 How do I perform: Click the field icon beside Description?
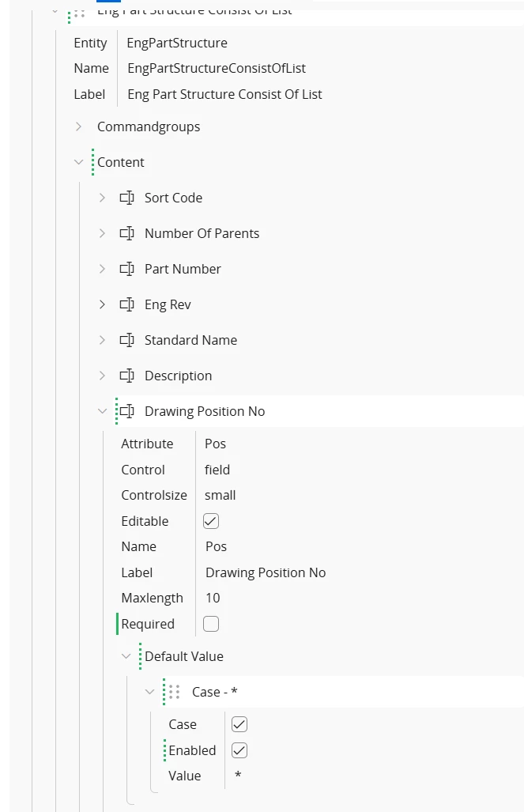tap(127, 376)
